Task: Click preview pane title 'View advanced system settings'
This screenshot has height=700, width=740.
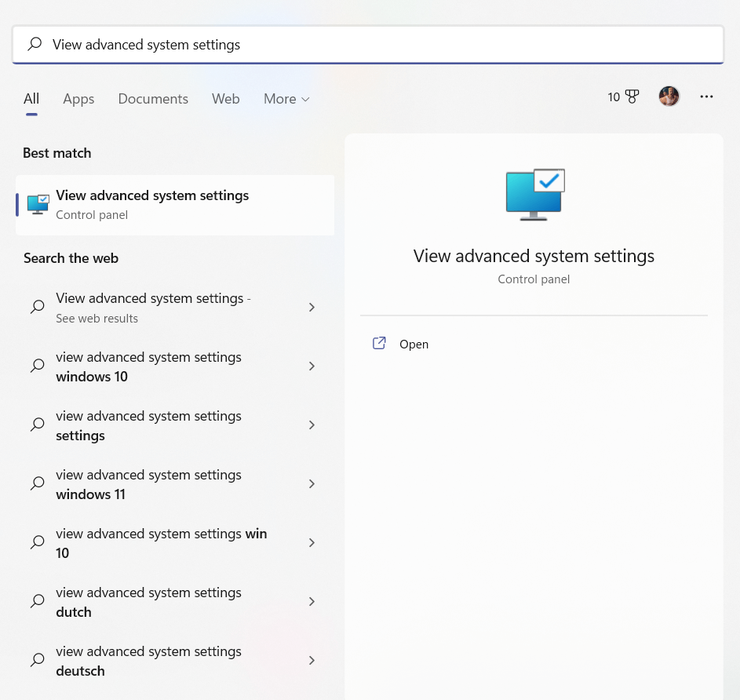Action: click(x=534, y=256)
